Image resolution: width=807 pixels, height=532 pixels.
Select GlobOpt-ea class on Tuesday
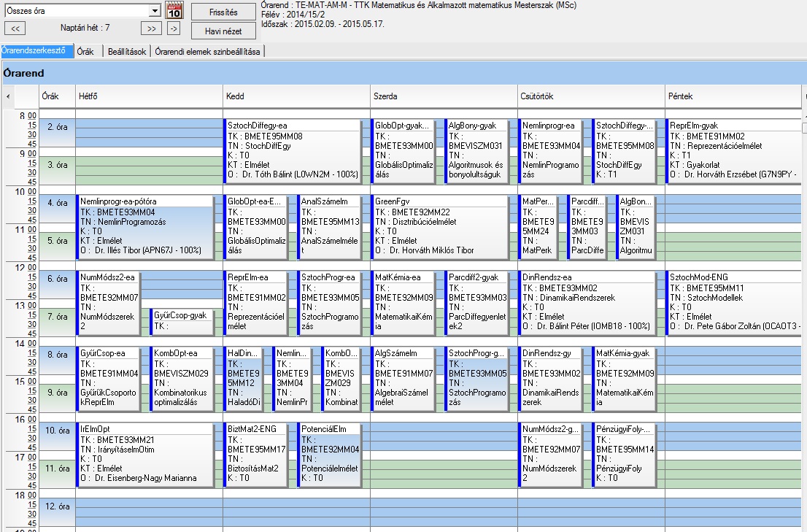click(x=256, y=228)
